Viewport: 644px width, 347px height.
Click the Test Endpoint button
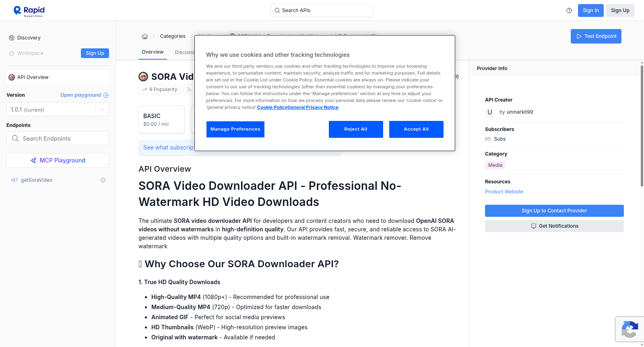point(596,36)
